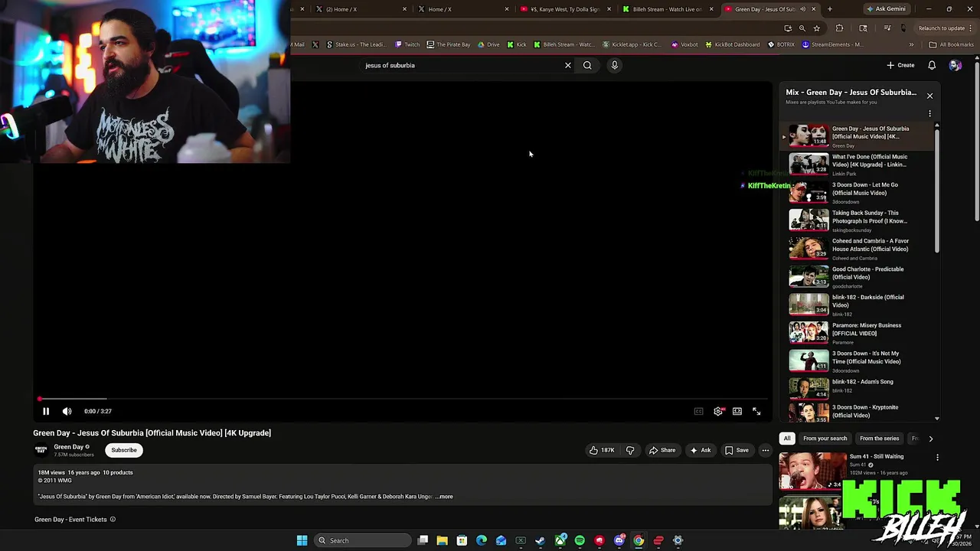Open the Drive bookmark
This screenshot has height=551, width=980.
click(488, 44)
